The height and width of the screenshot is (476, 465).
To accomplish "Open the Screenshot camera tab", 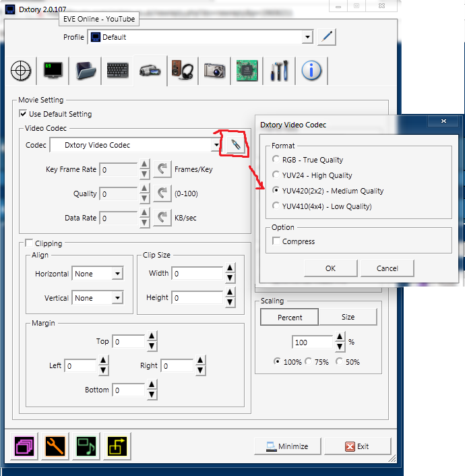I will [214, 70].
